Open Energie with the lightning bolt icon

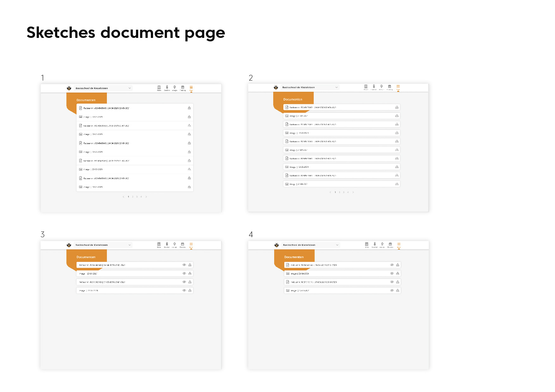[175, 88]
